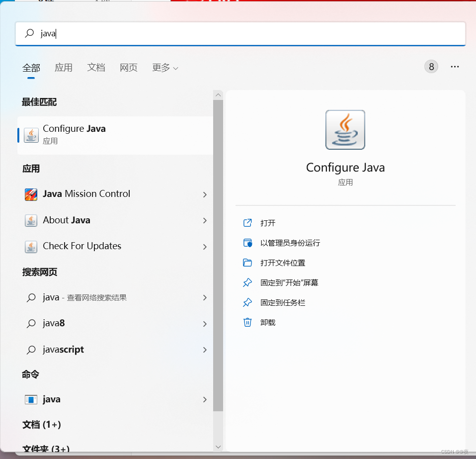Click the Open (打开) icon
This screenshot has width=476, height=459.
[x=247, y=223]
